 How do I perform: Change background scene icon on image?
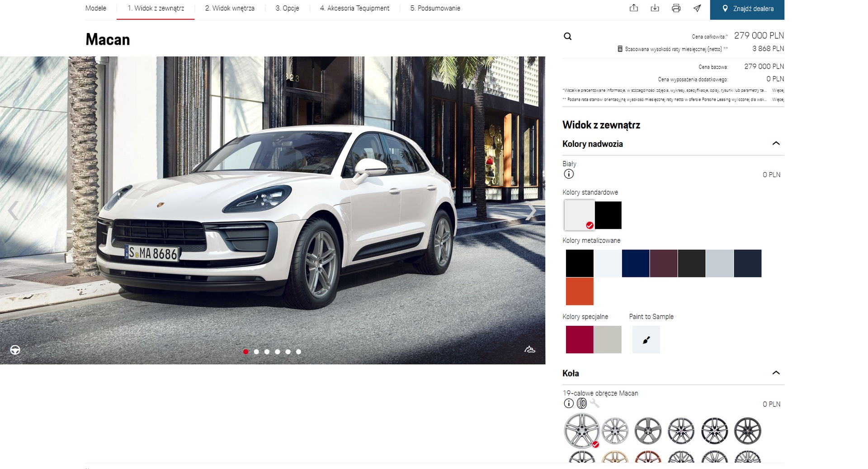(x=530, y=349)
